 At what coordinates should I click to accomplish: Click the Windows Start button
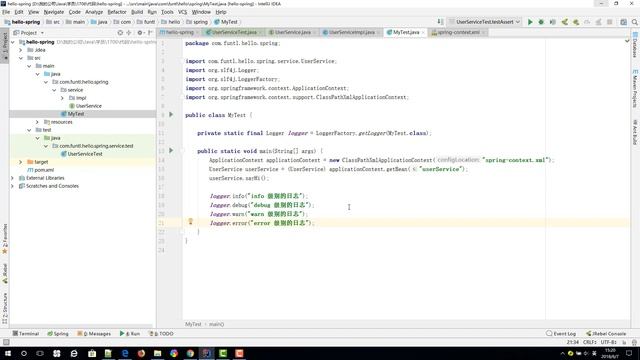click(x=7, y=353)
